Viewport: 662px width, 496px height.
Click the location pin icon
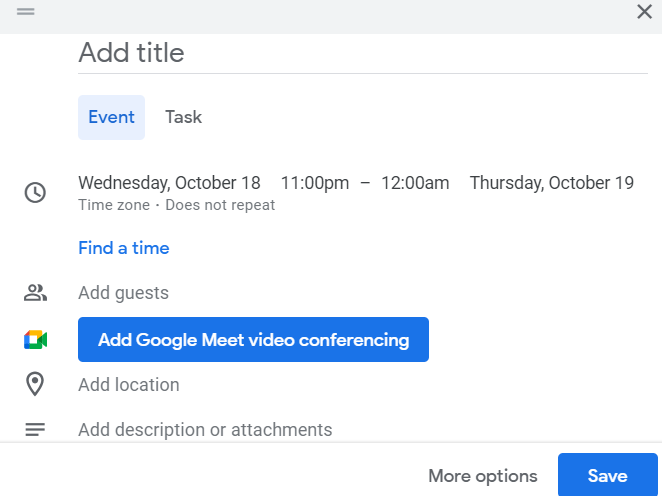tap(35, 384)
